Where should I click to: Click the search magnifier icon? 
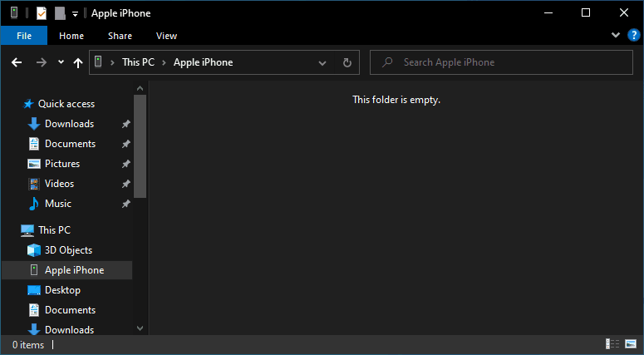387,62
